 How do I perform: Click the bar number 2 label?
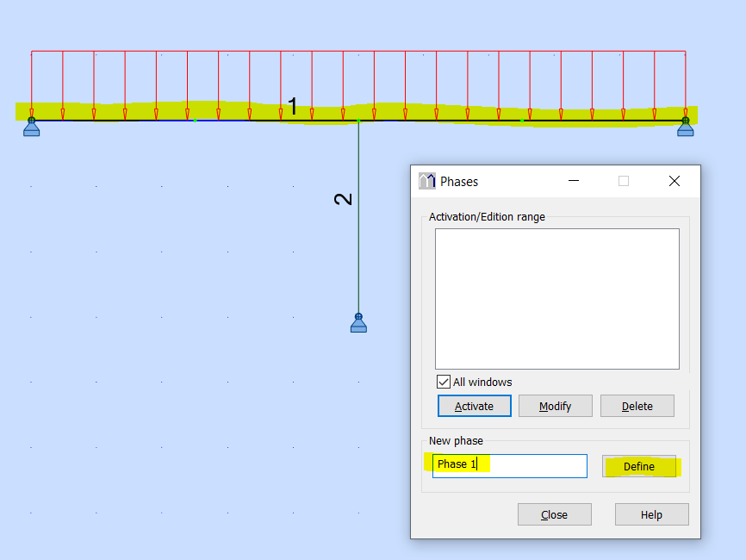tap(343, 197)
